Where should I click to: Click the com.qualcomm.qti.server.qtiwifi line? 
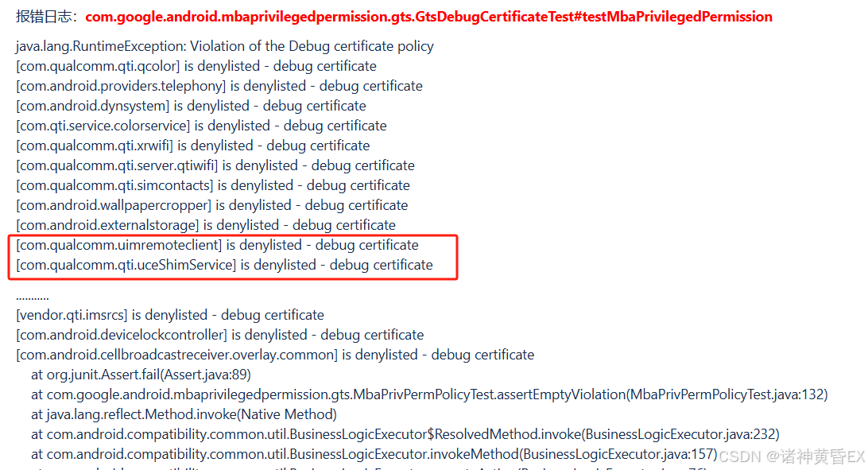click(215, 166)
